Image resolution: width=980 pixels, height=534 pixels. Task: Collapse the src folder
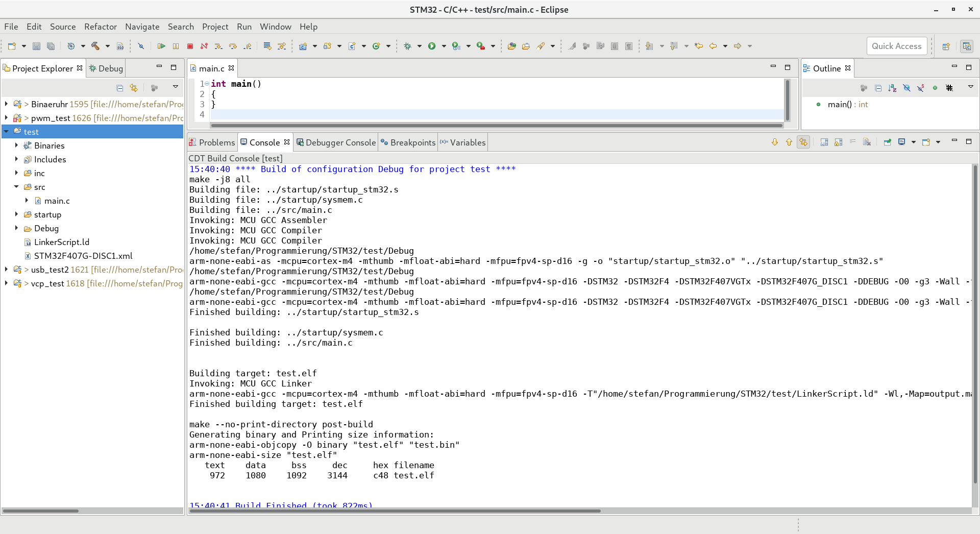point(16,186)
